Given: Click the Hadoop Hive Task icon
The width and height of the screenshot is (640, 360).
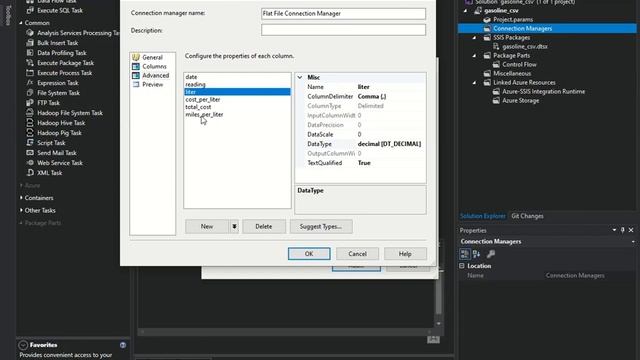Looking at the screenshot, I should pyautogui.click(x=30, y=123).
